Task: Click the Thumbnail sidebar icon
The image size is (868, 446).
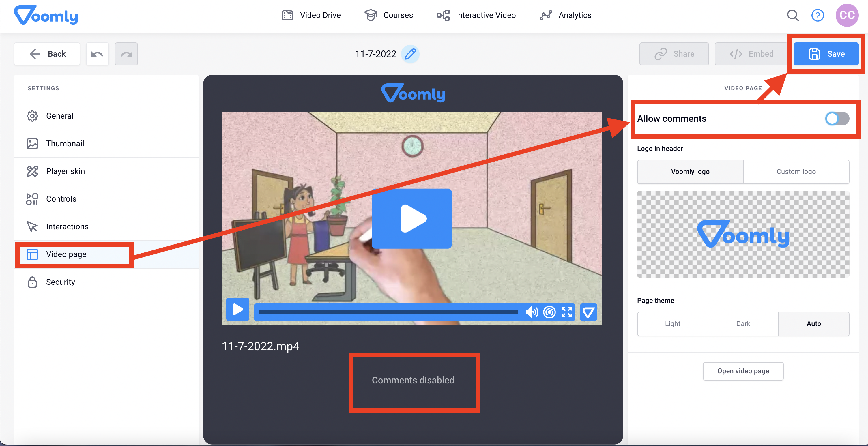Action: (32, 143)
